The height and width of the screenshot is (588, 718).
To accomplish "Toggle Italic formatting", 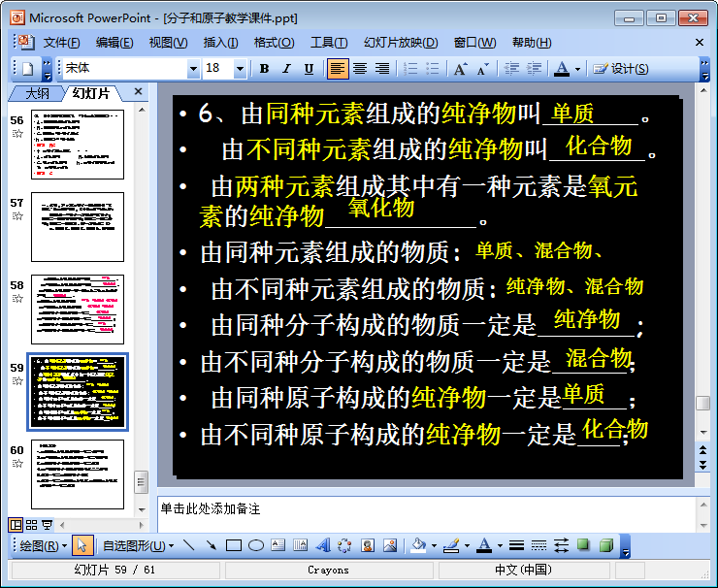I will pyautogui.click(x=286, y=69).
